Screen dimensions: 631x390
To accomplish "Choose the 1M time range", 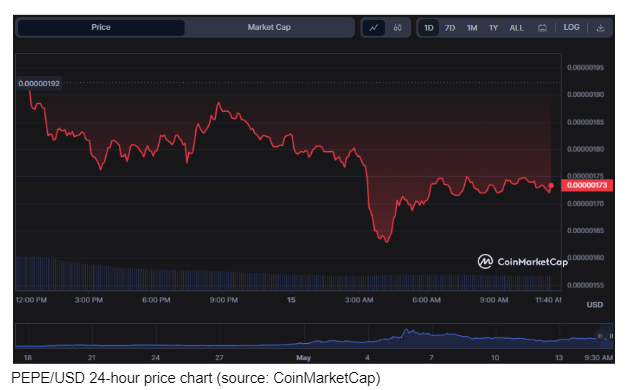I will pyautogui.click(x=472, y=28).
